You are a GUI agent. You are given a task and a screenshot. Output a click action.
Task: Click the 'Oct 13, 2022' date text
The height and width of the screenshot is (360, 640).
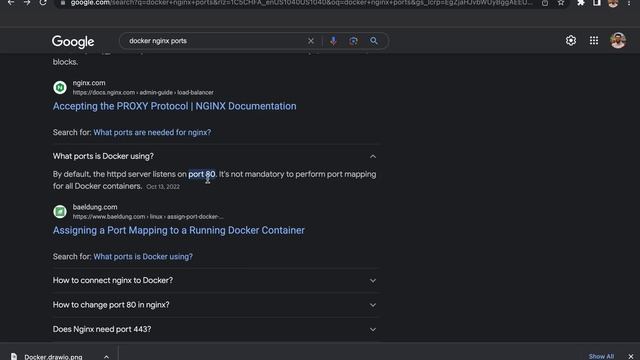pos(163,187)
